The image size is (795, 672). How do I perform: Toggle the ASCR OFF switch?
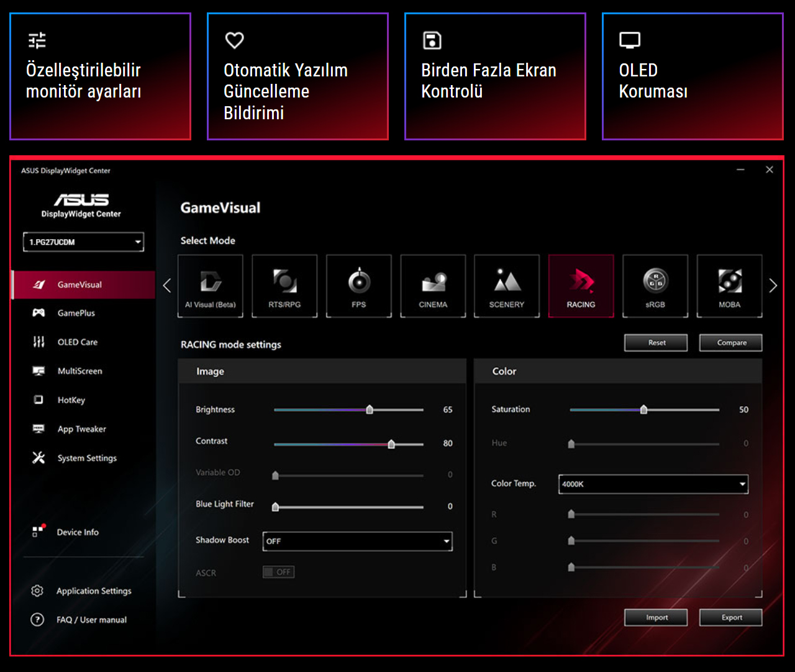point(278,572)
